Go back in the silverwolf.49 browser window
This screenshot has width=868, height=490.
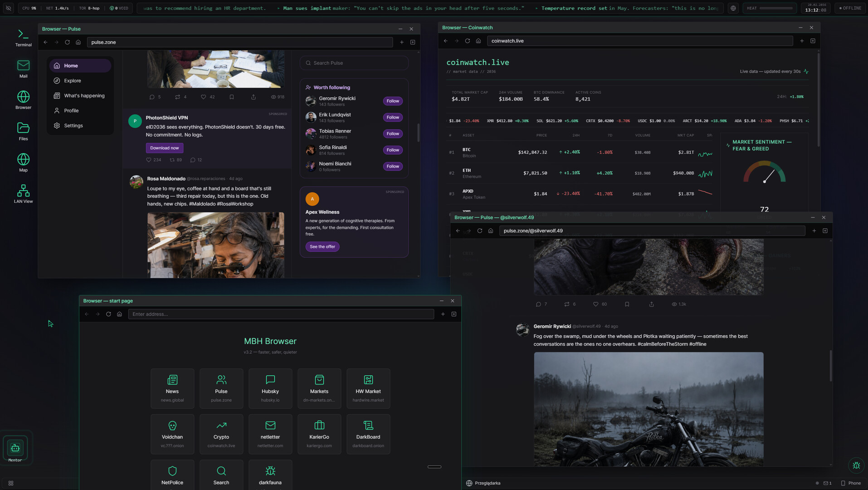458,231
